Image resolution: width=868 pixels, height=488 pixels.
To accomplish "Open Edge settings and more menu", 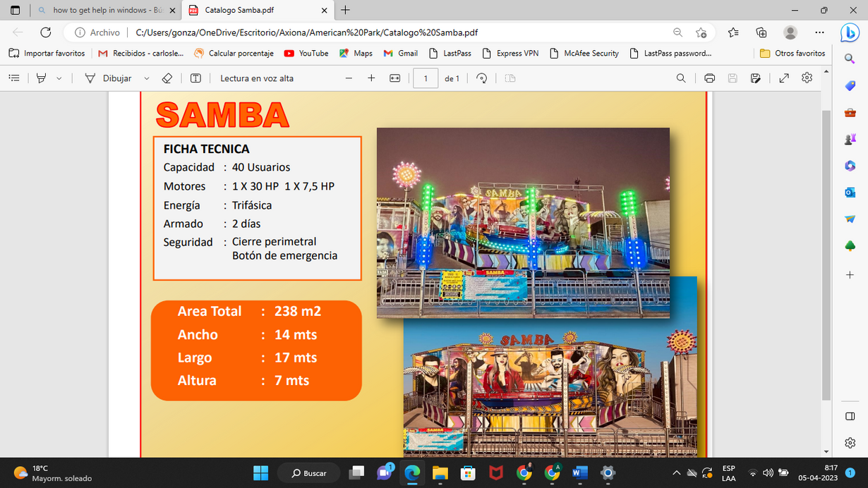I will coord(819,32).
